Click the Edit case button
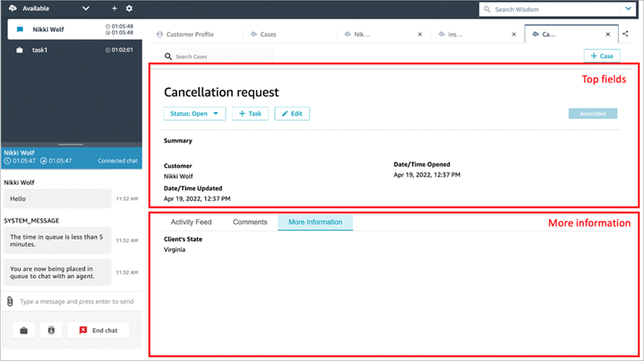Image resolution: width=644 pixels, height=361 pixels. coord(292,114)
